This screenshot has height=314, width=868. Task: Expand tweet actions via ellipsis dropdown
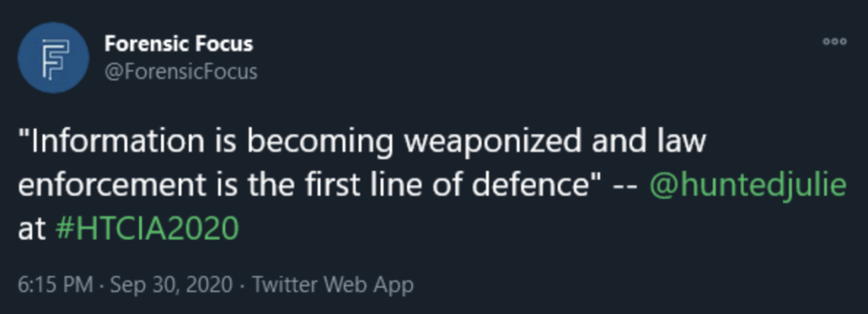click(x=834, y=41)
